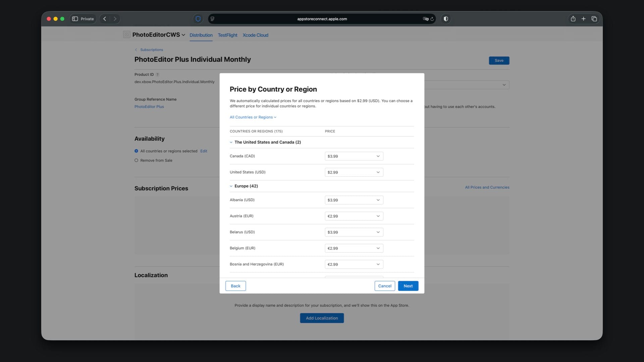Click the browser forward arrow
The width and height of the screenshot is (644, 362).
click(x=115, y=19)
